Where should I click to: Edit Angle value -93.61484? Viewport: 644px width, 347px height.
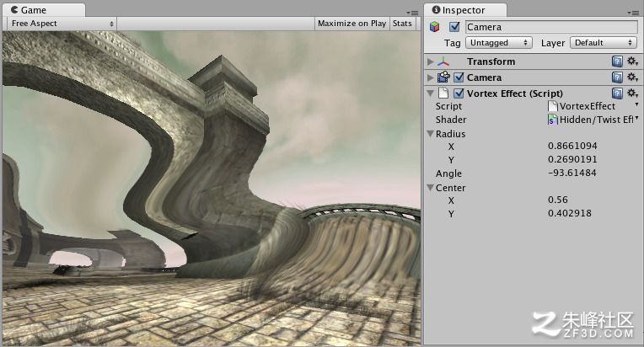coord(572,173)
